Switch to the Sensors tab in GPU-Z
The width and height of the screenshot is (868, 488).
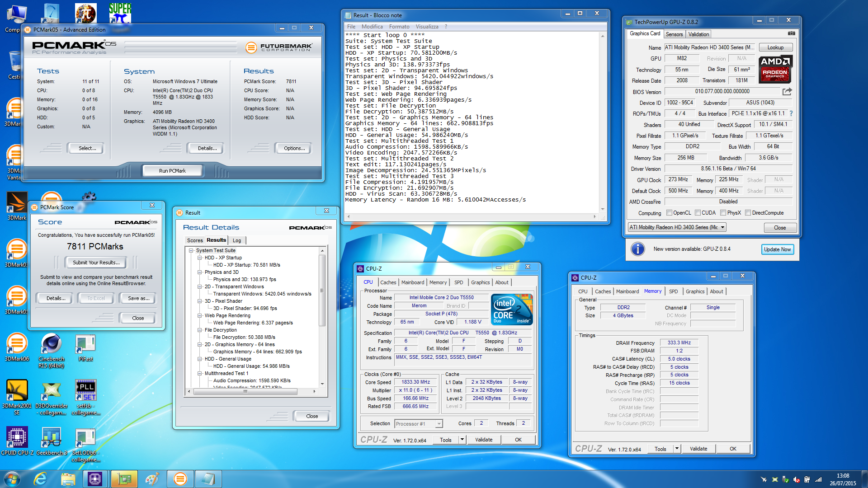tap(674, 34)
